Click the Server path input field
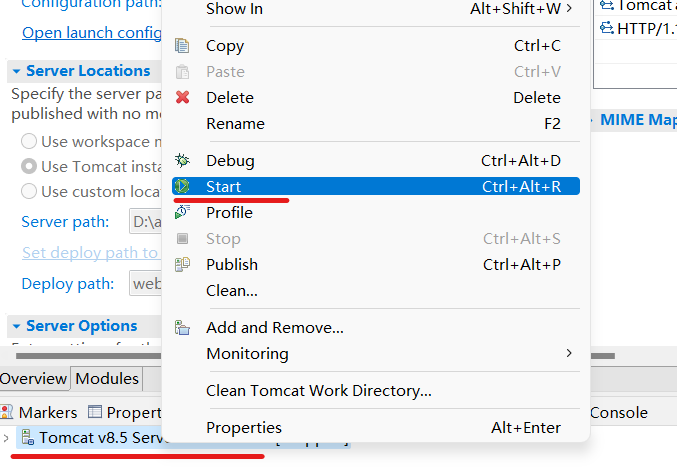Image resolution: width=677 pixels, height=472 pixels. [x=146, y=222]
